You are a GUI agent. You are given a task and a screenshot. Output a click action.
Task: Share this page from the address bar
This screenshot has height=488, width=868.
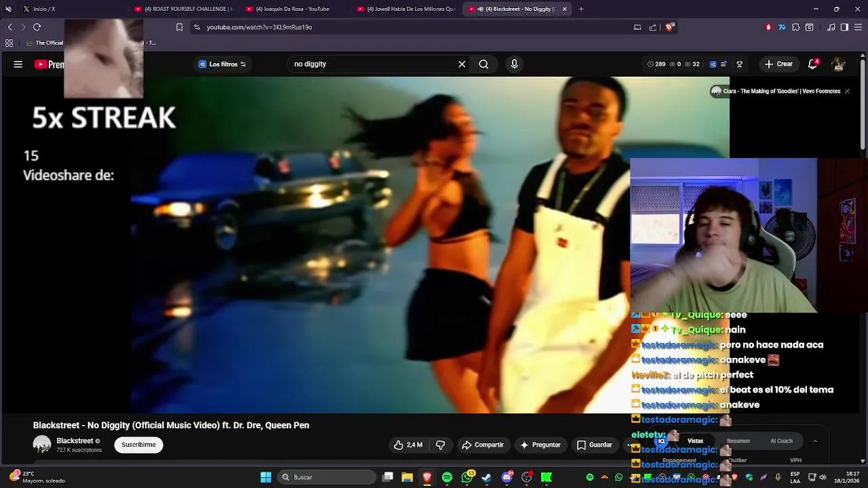point(653,27)
